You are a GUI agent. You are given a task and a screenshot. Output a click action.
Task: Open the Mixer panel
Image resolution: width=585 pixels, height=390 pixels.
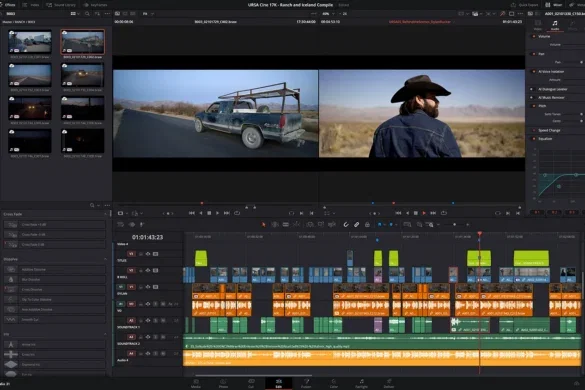pyautogui.click(x=554, y=5)
